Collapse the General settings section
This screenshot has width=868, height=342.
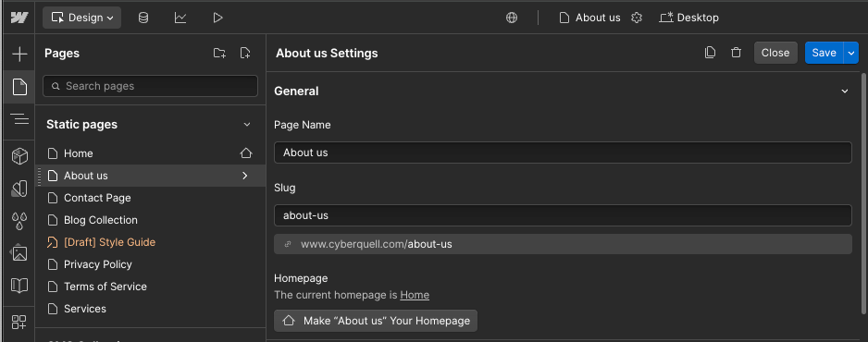[x=845, y=92]
